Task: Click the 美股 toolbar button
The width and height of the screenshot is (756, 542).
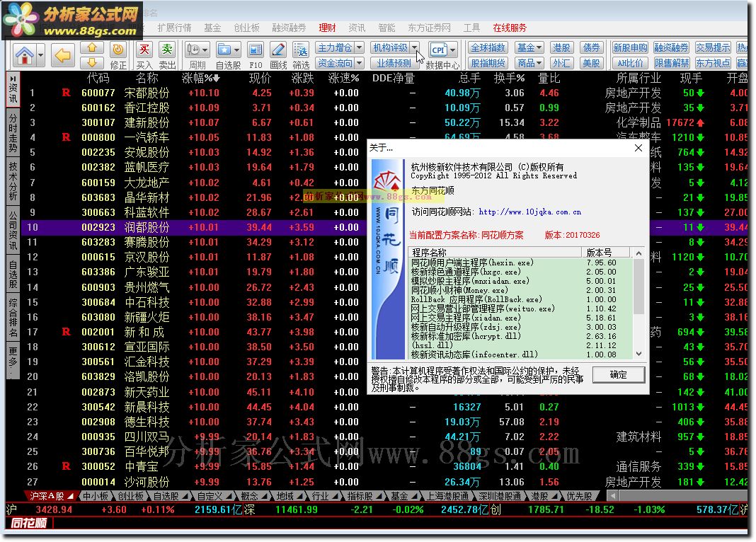Action: click(591, 63)
